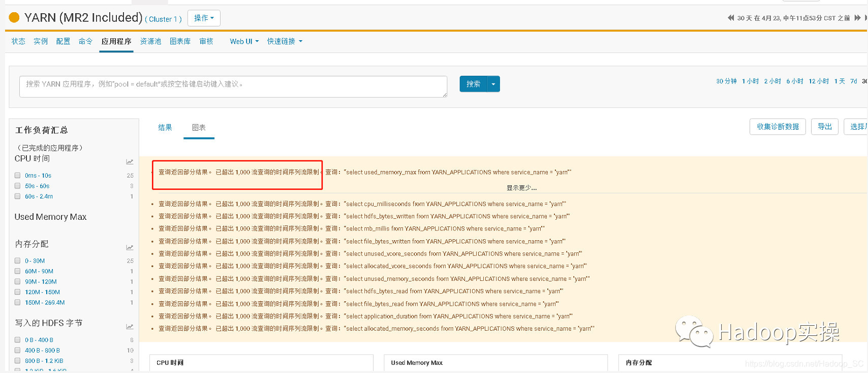This screenshot has width=868, height=373.
Task: Open the 应用程序 tab
Action: (116, 41)
